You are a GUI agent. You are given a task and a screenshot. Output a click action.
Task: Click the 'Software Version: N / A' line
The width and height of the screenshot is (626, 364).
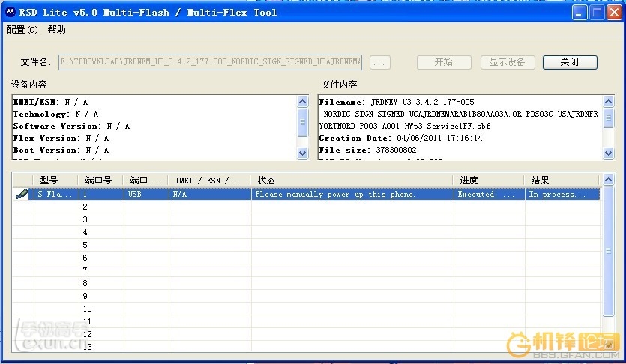pyautogui.click(x=71, y=126)
